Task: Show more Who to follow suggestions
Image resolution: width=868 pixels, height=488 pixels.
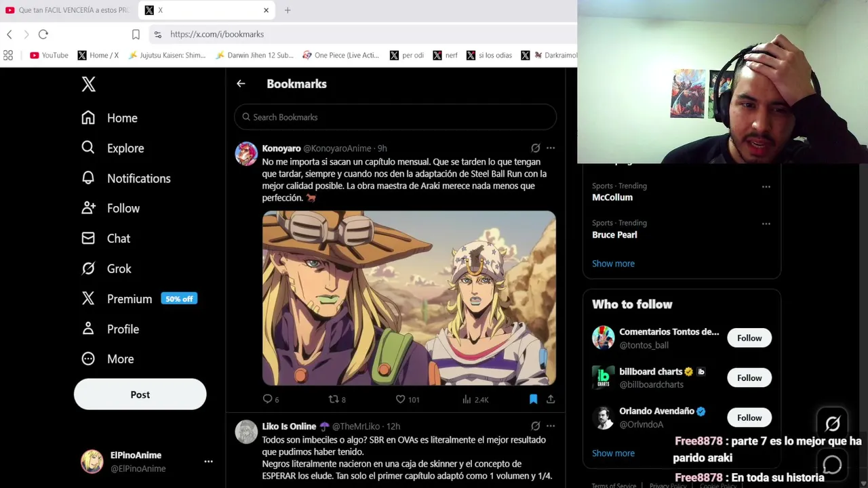Action: (613, 453)
